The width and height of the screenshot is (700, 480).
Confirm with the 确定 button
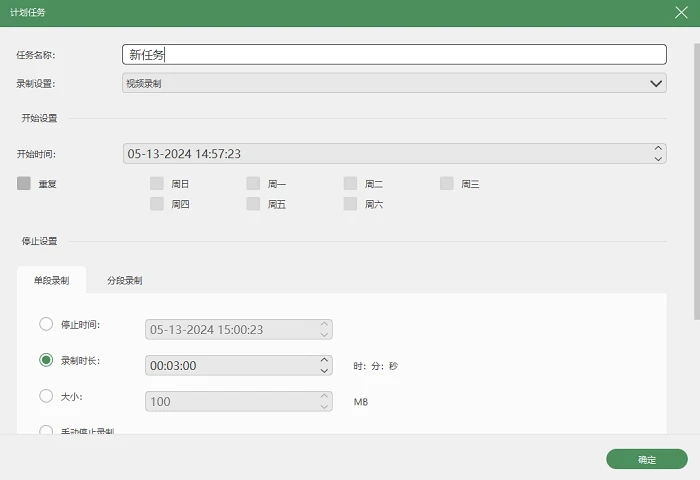pyautogui.click(x=646, y=459)
